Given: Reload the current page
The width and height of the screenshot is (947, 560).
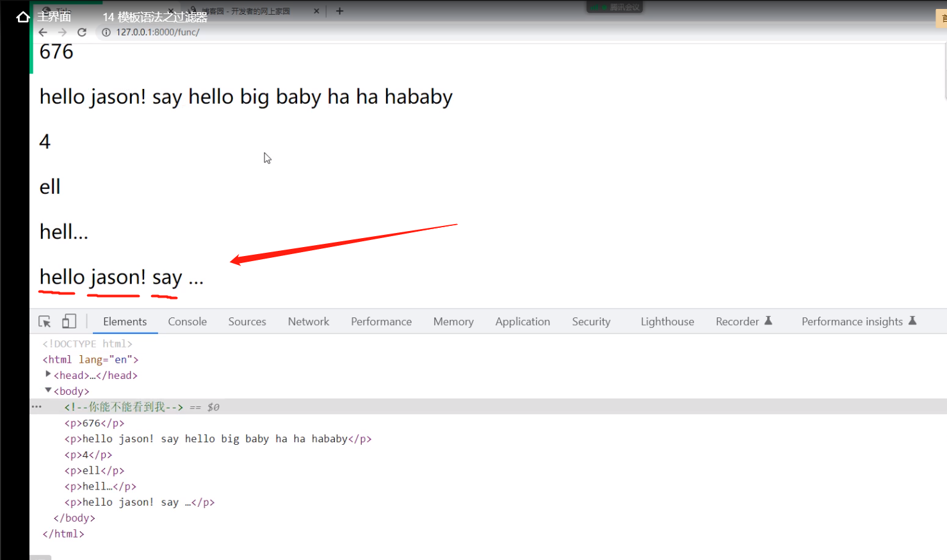Looking at the screenshot, I should pyautogui.click(x=82, y=32).
